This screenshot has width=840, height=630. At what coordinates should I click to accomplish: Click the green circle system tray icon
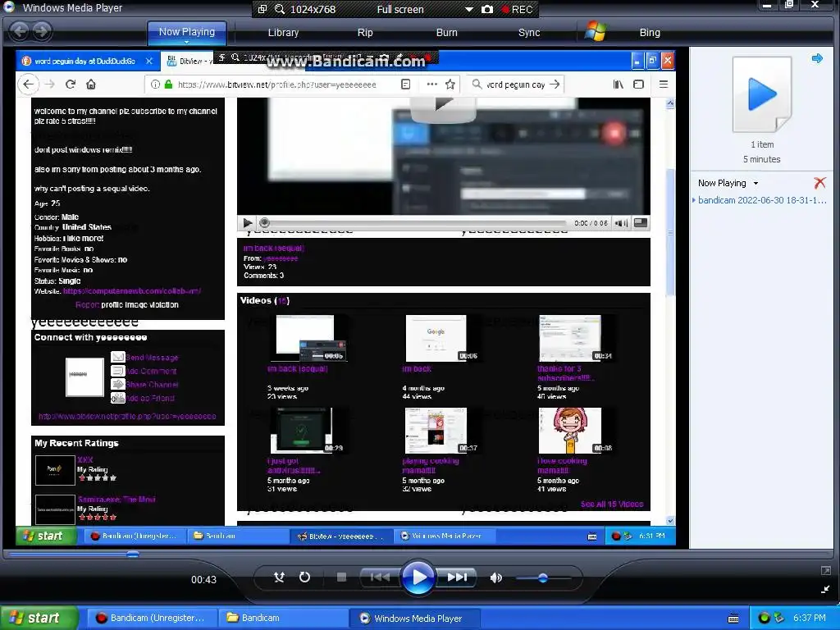(x=765, y=618)
